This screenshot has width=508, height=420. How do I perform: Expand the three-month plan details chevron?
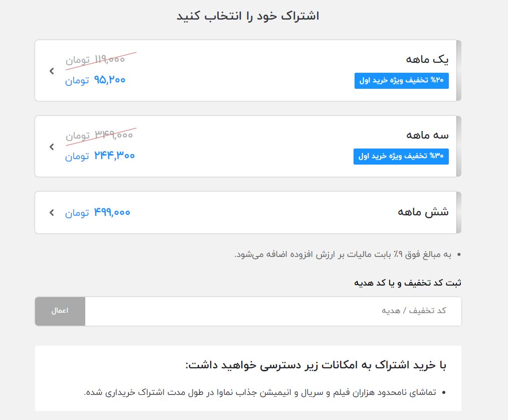[x=51, y=147]
